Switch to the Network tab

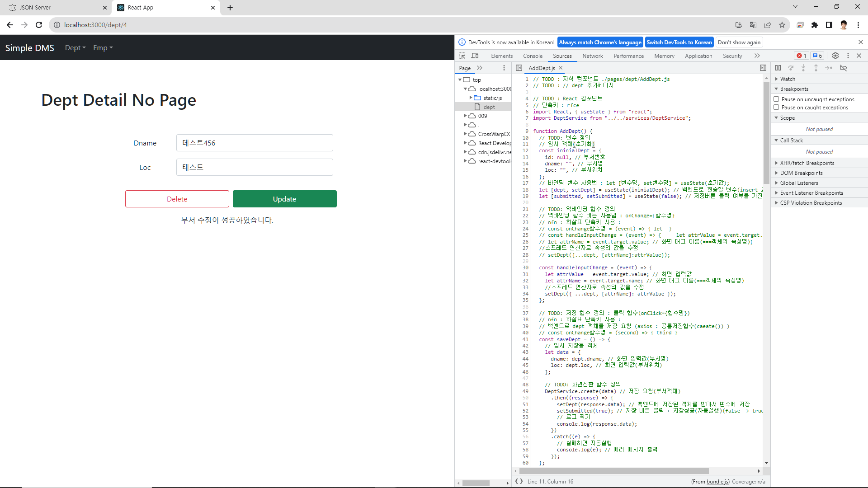(592, 56)
